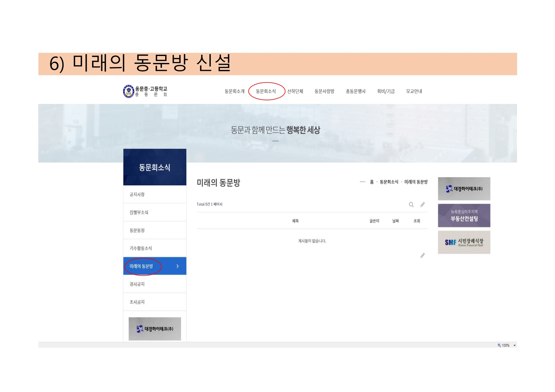The height and width of the screenshot is (392, 555).
Task: Click the 100% zoom magnifier icon
Action: (x=499, y=345)
